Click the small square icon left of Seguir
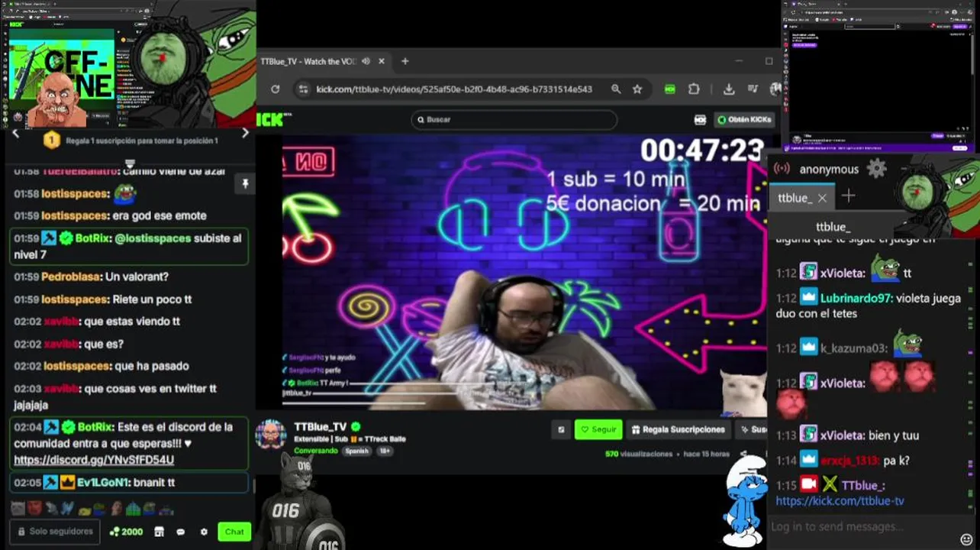 coord(561,430)
